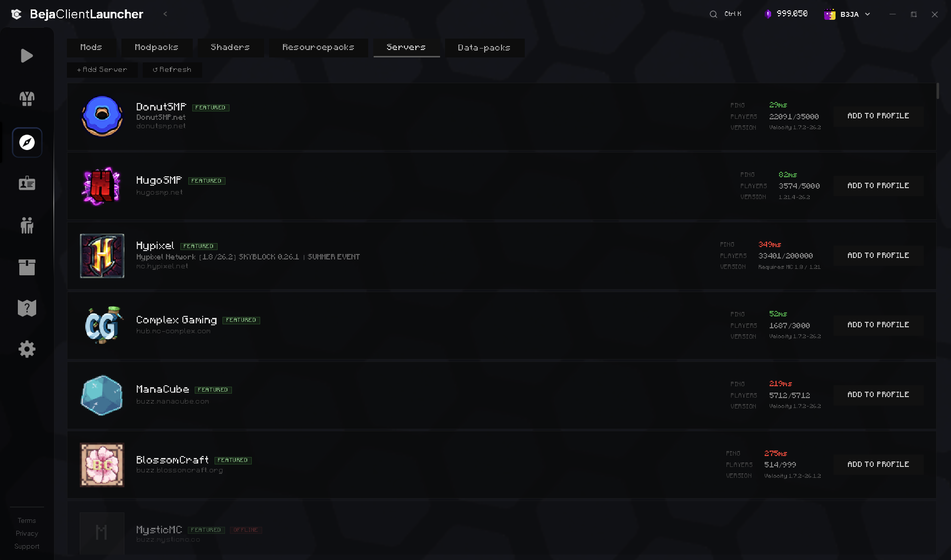951x560 pixels.
Task: Select the Servers tab
Action: coord(406,48)
